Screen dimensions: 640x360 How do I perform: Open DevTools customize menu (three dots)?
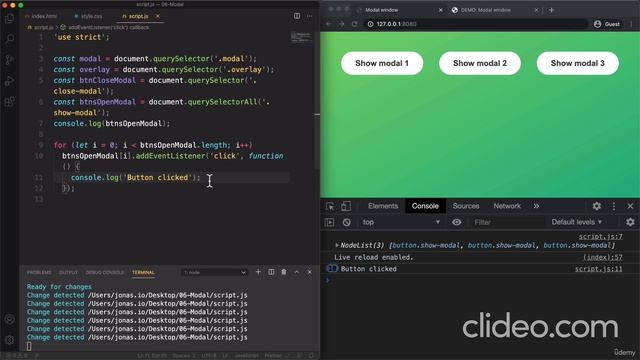(614, 206)
